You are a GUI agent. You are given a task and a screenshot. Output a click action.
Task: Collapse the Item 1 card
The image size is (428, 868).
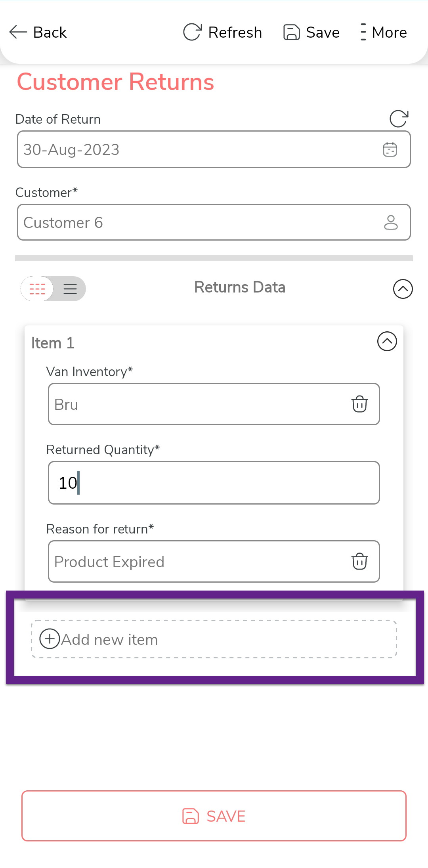point(387,341)
